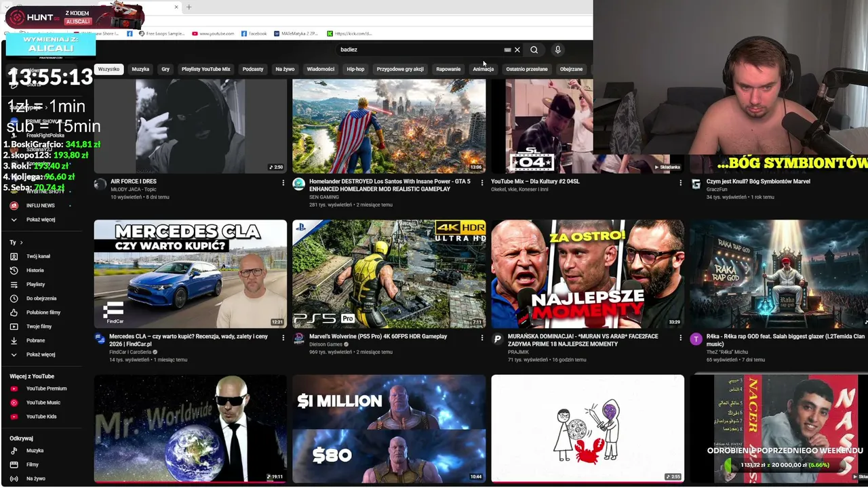Open YouTube Premium from the sidebar
This screenshot has width=868, height=488.
pyautogui.click(x=47, y=388)
